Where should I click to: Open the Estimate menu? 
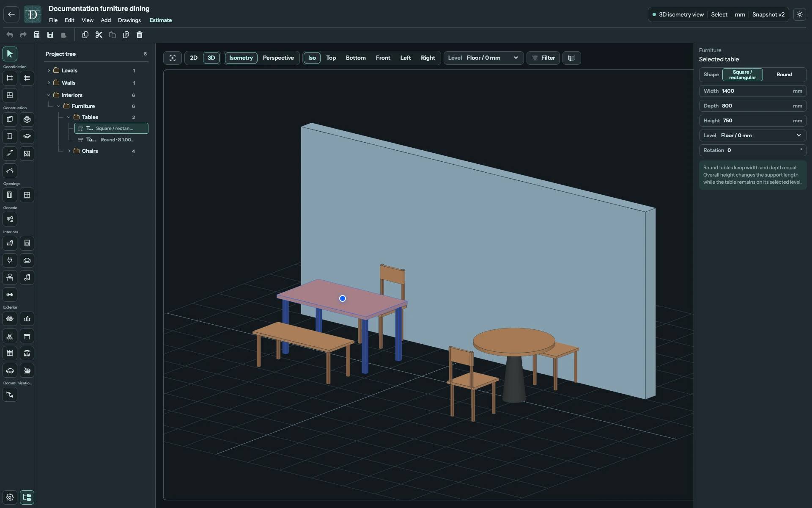[x=161, y=20]
